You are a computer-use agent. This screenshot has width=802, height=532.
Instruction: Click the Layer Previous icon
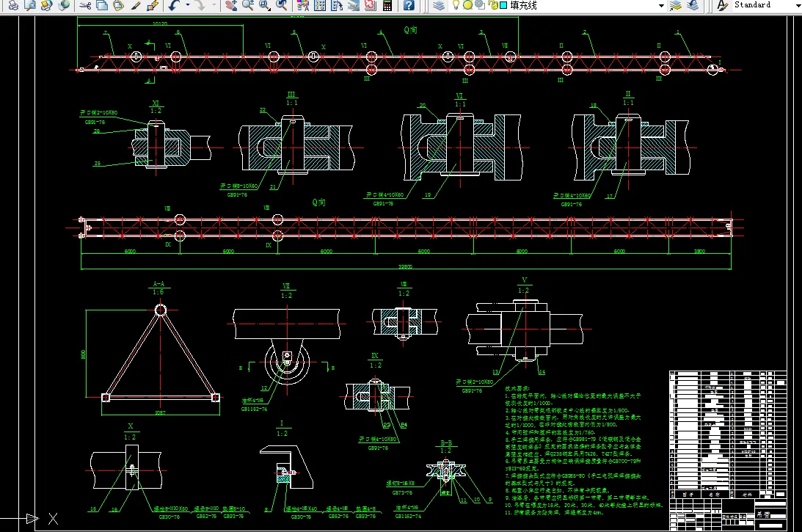(x=693, y=5)
